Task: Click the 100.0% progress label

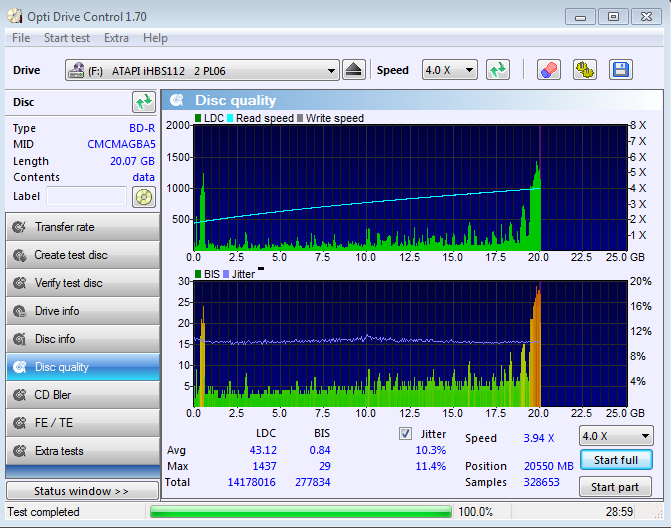Action: click(x=475, y=512)
